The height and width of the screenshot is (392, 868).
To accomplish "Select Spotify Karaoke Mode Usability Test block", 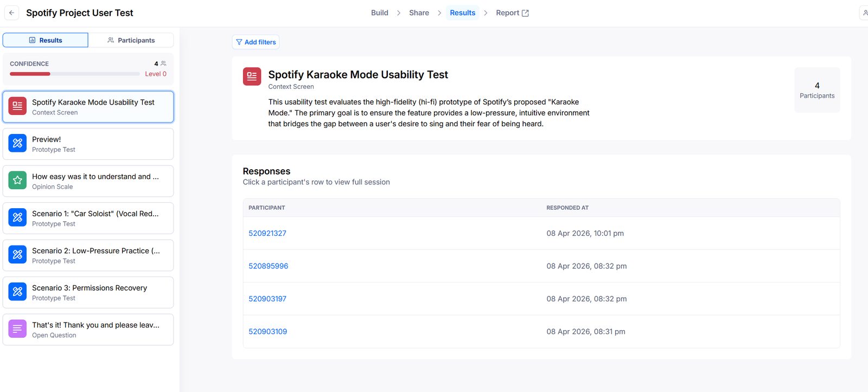I will pos(88,107).
